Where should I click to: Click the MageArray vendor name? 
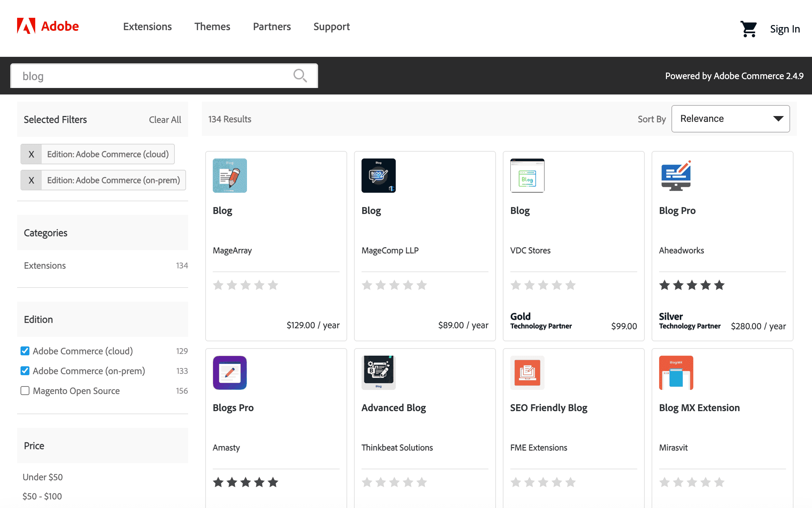point(232,251)
